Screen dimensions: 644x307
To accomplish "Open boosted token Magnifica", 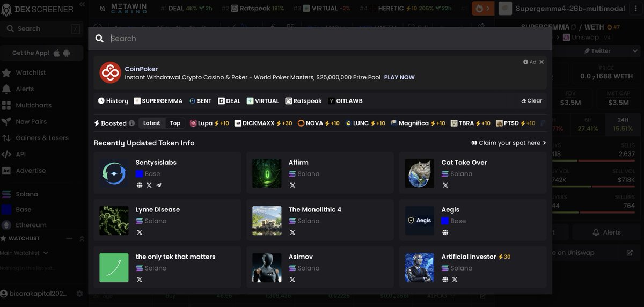I will pyautogui.click(x=418, y=123).
